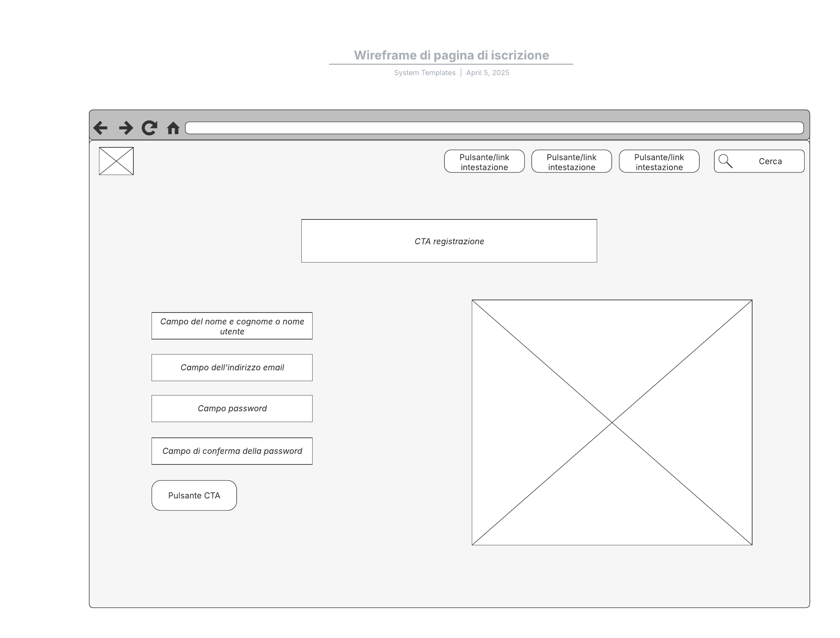Click the first Pulsante/link intestazione button

tap(484, 161)
